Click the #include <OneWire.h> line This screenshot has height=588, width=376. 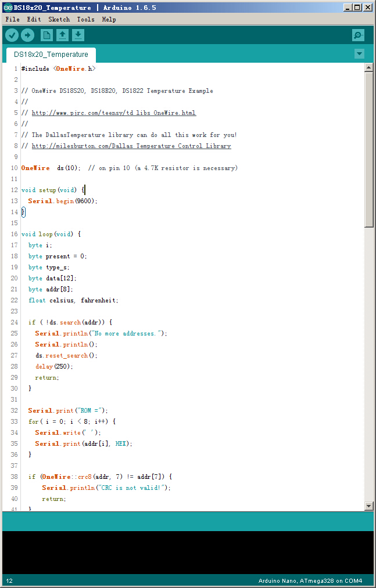pos(58,68)
